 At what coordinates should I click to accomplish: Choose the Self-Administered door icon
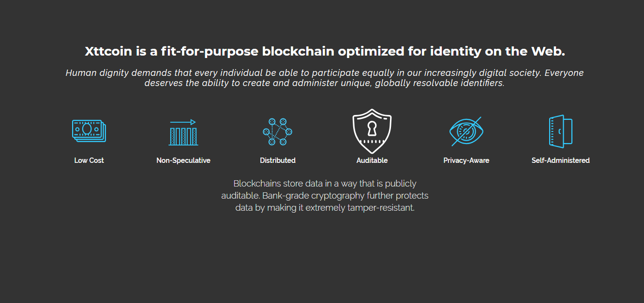(x=561, y=131)
